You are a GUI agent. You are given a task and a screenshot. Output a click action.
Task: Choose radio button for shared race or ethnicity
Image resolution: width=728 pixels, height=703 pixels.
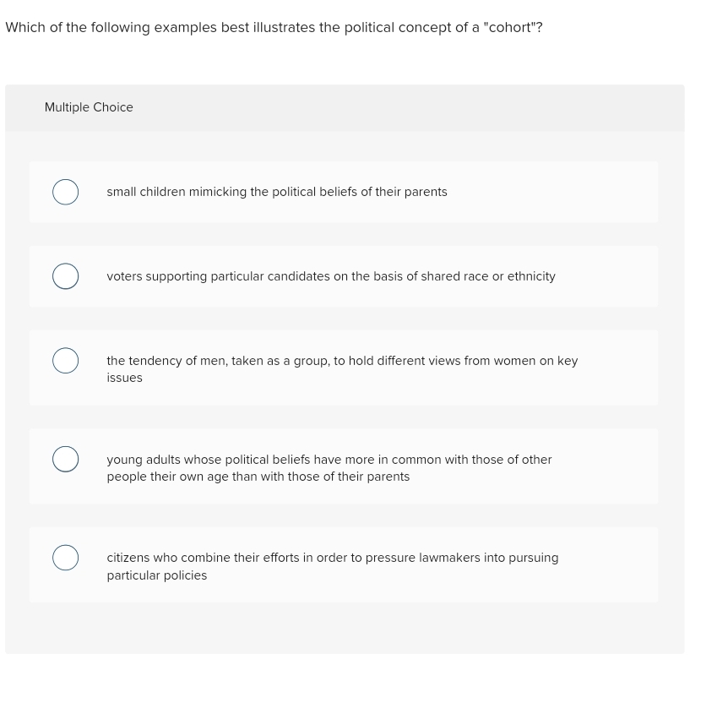pyautogui.click(x=66, y=276)
